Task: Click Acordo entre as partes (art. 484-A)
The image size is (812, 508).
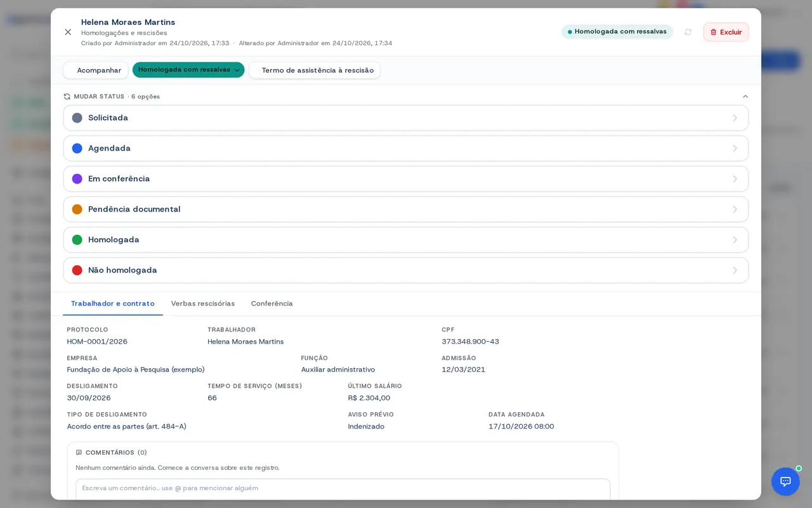Action: pos(127,427)
